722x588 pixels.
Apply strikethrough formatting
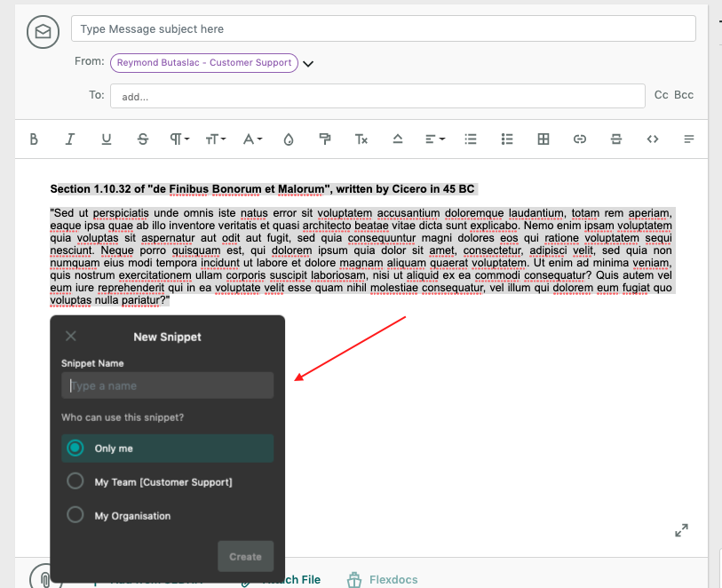[143, 139]
